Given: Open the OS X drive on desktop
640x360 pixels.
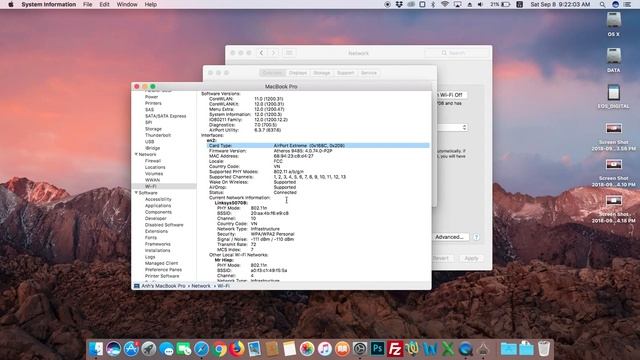Looking at the screenshot, I should click(613, 24).
